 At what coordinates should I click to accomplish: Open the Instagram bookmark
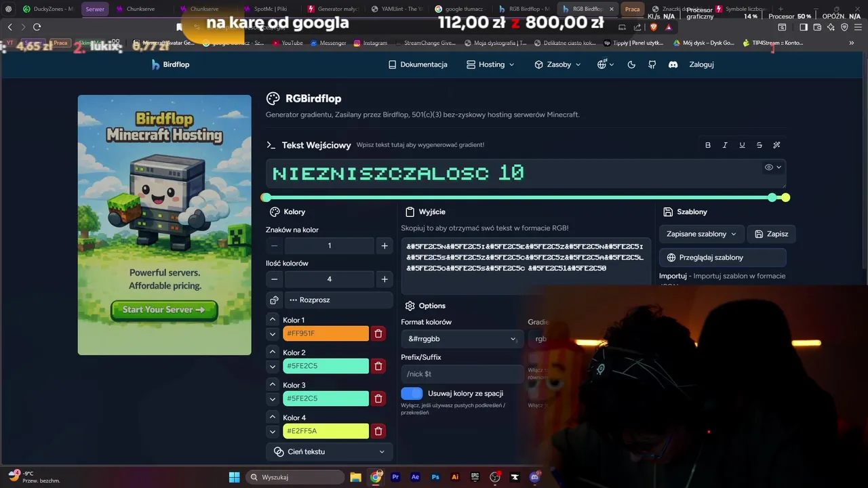coord(370,43)
